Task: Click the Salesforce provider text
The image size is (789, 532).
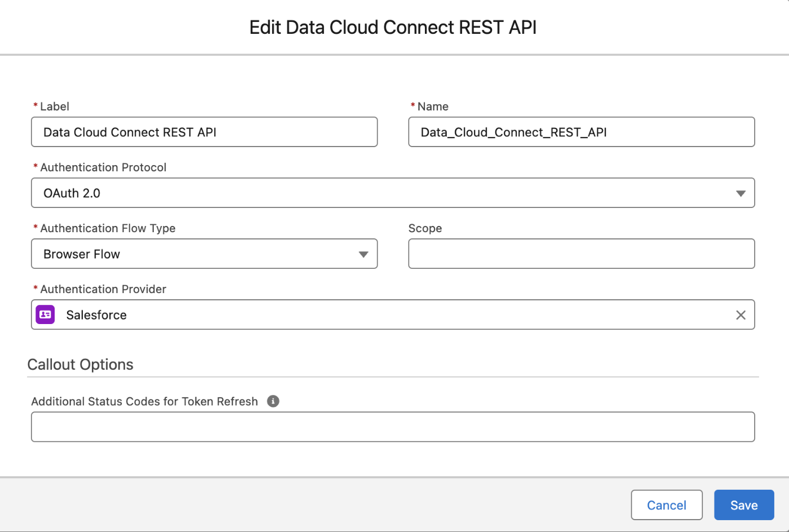Action: click(96, 315)
